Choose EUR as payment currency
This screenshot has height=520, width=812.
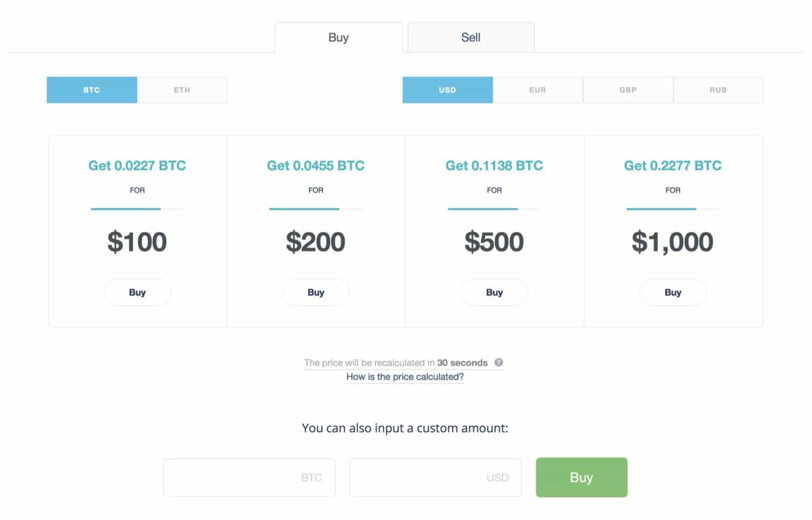coord(538,90)
